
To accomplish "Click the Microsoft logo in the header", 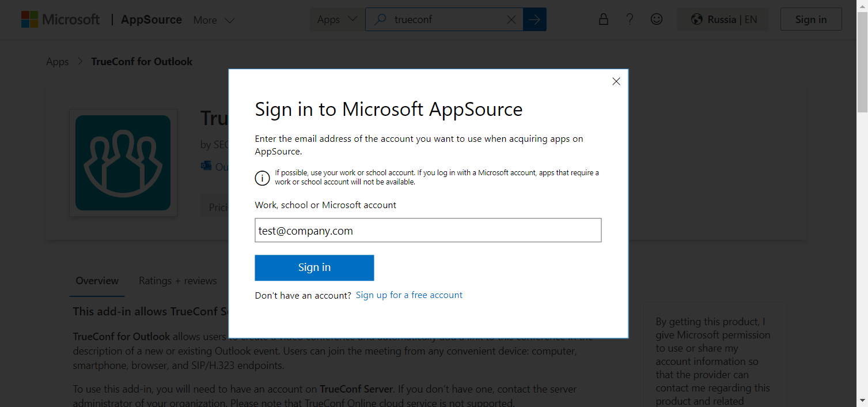I will click(60, 20).
